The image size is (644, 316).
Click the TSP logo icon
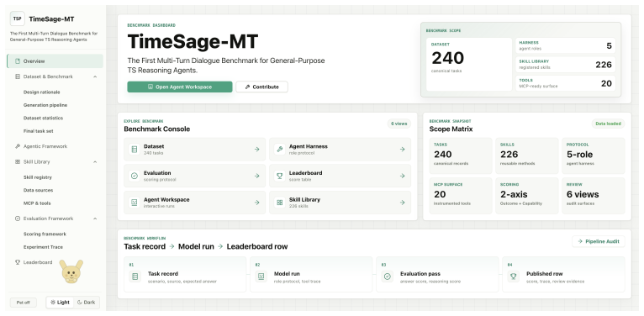[18, 18]
